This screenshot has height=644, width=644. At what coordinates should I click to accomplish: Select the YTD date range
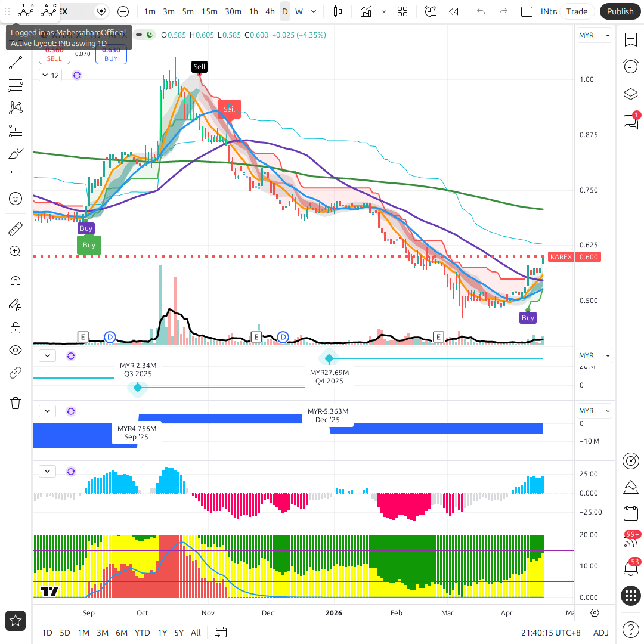pos(142,633)
